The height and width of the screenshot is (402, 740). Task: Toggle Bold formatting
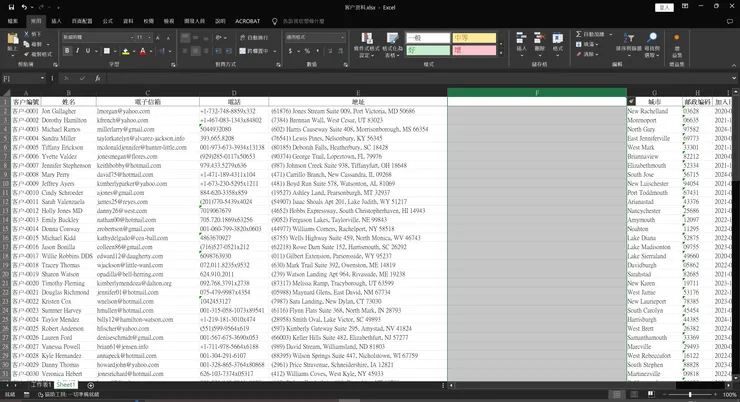click(67, 51)
